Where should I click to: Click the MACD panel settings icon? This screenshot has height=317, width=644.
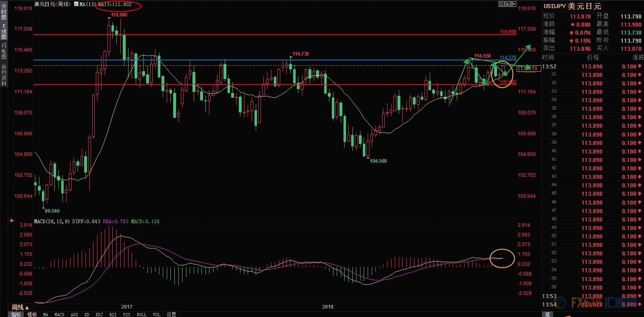12,221
